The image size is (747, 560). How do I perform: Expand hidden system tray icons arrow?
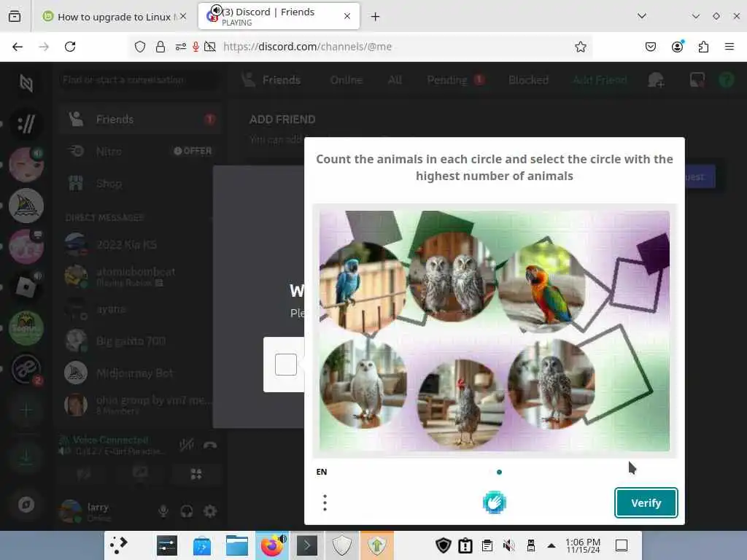click(x=551, y=545)
